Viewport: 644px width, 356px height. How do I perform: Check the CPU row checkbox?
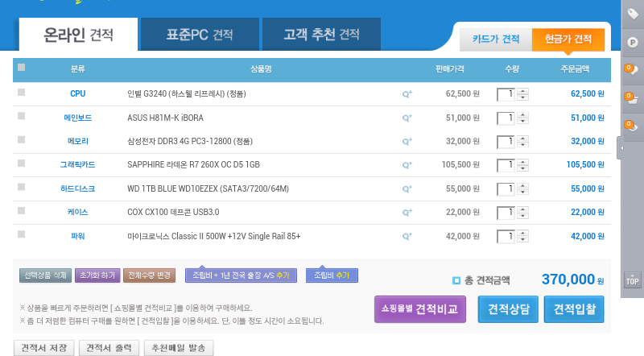tap(22, 93)
